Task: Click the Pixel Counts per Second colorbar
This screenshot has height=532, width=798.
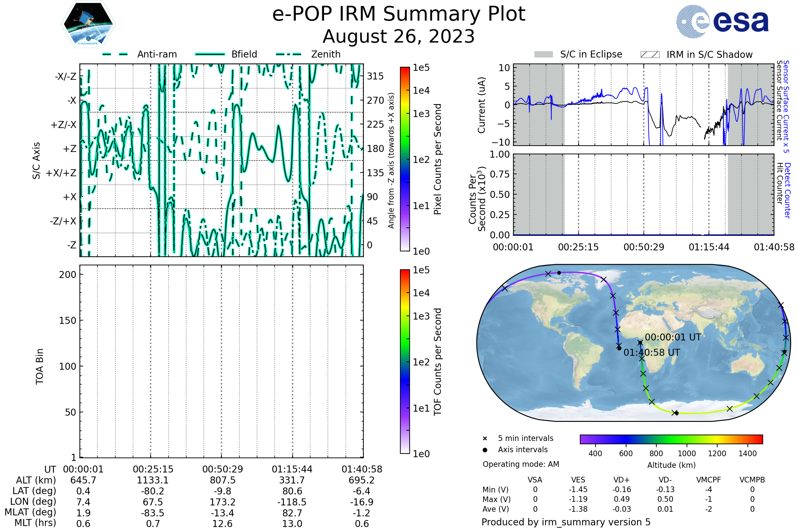Action: coord(405,159)
